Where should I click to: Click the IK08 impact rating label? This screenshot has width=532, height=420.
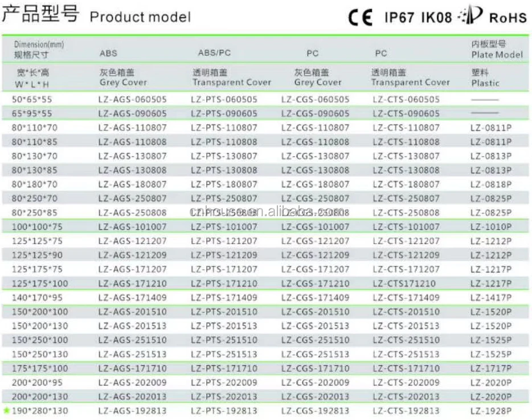point(436,17)
